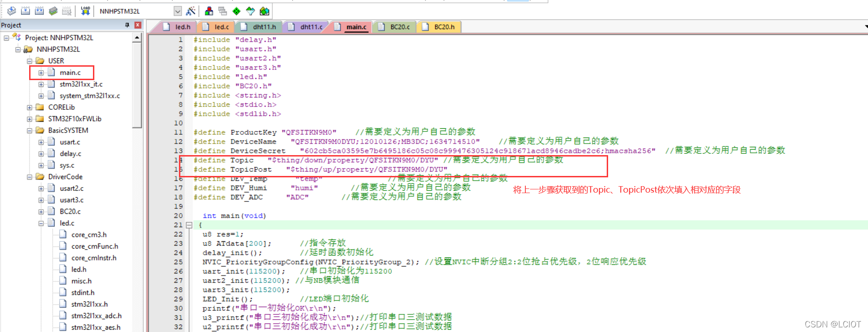Viewport: 868px width, 332px height.
Task: Expand the STM32F10xFWLib folder group
Action: click(30, 119)
